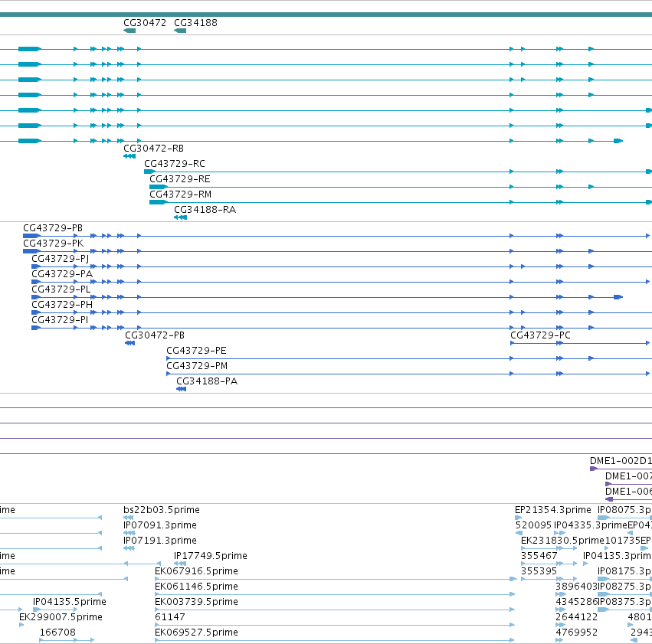Select the IP07191.3prime EST label

pos(160,541)
